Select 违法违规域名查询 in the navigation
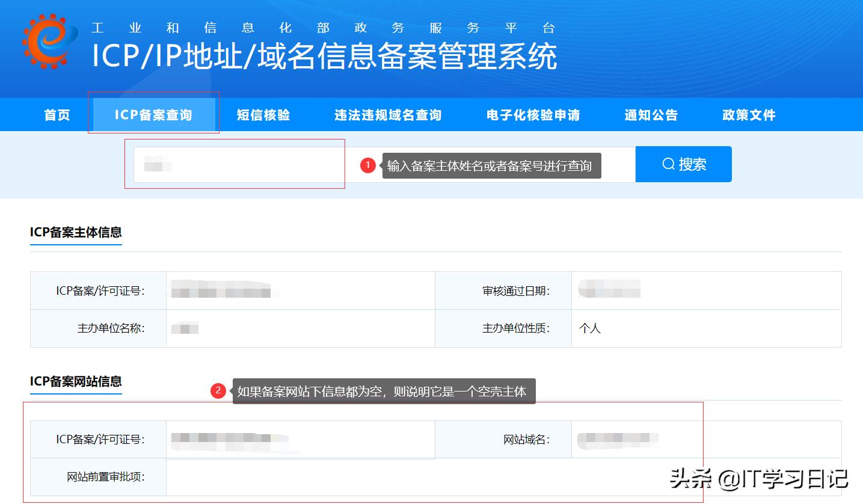The image size is (863, 504). coord(388,114)
